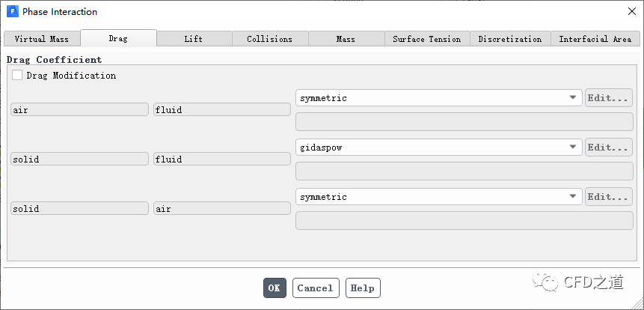Go to the Mass tab

tap(346, 39)
